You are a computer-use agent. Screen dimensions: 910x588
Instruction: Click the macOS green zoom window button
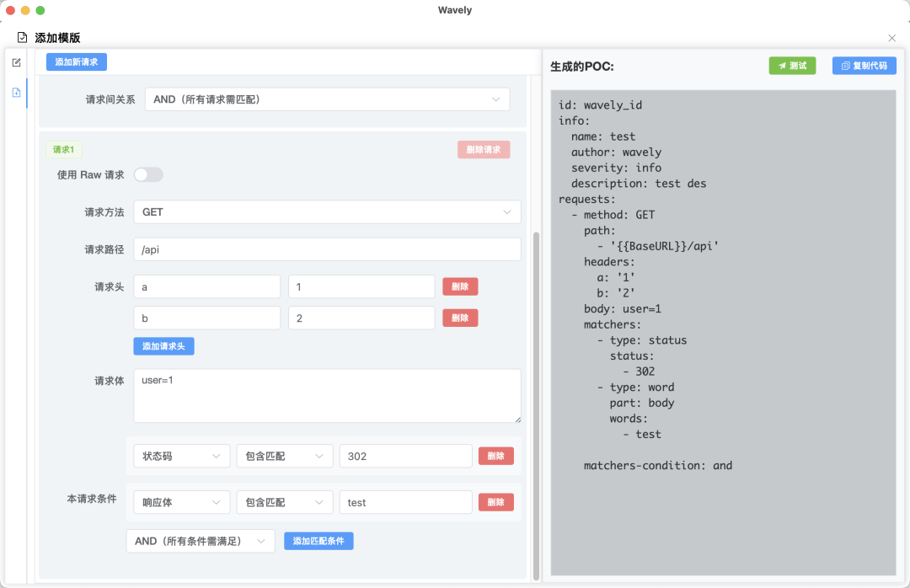(x=40, y=10)
